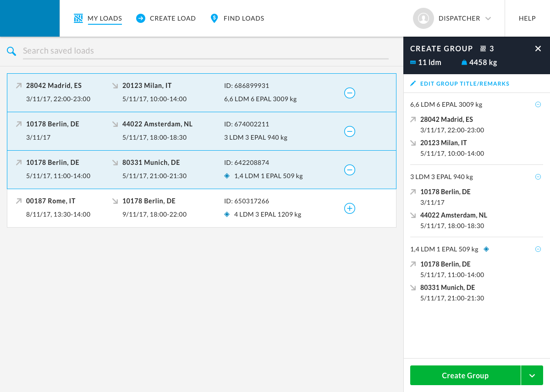Click '20123 Milan, IT' in the group panel

[444, 143]
